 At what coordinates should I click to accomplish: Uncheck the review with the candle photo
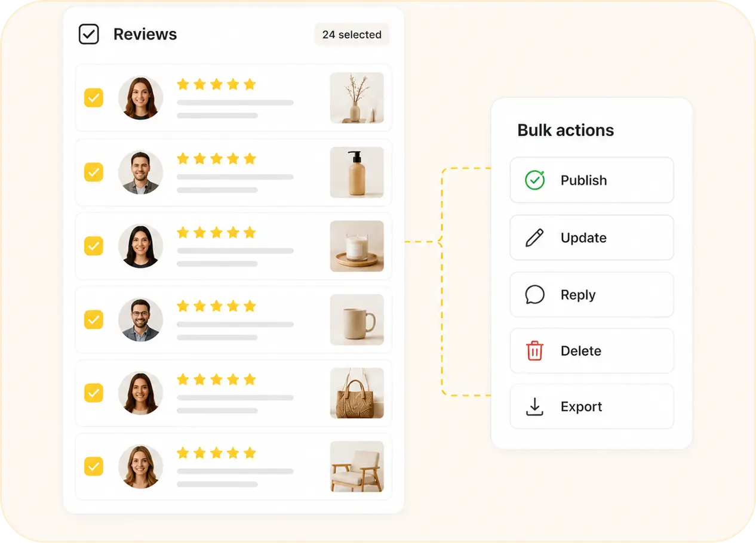pos(94,246)
